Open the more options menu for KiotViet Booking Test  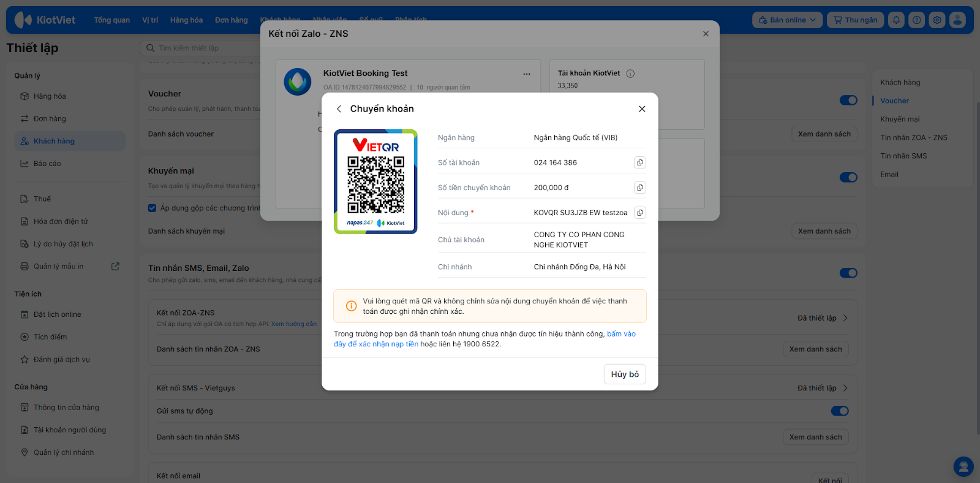pyautogui.click(x=527, y=74)
